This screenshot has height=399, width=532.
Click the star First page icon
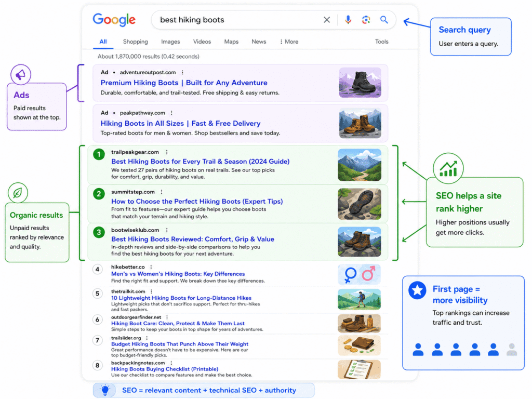coord(417,290)
